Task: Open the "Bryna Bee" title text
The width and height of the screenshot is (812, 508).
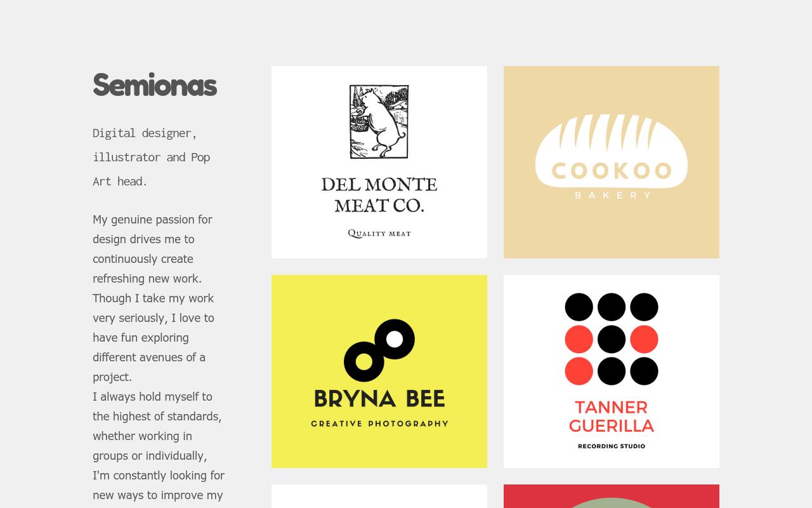Action: click(x=379, y=399)
